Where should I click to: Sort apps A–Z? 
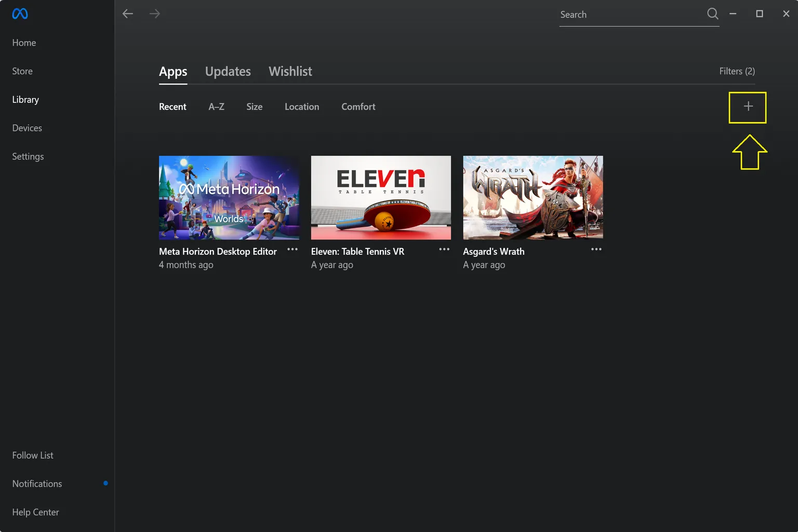(217, 107)
